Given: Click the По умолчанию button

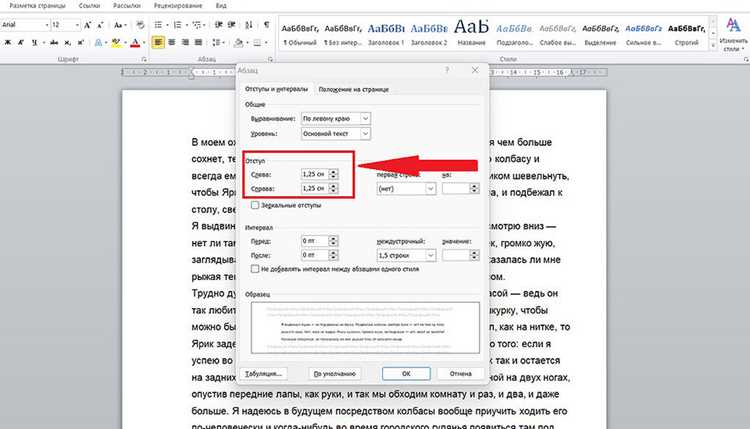Looking at the screenshot, I should pyautogui.click(x=334, y=374).
